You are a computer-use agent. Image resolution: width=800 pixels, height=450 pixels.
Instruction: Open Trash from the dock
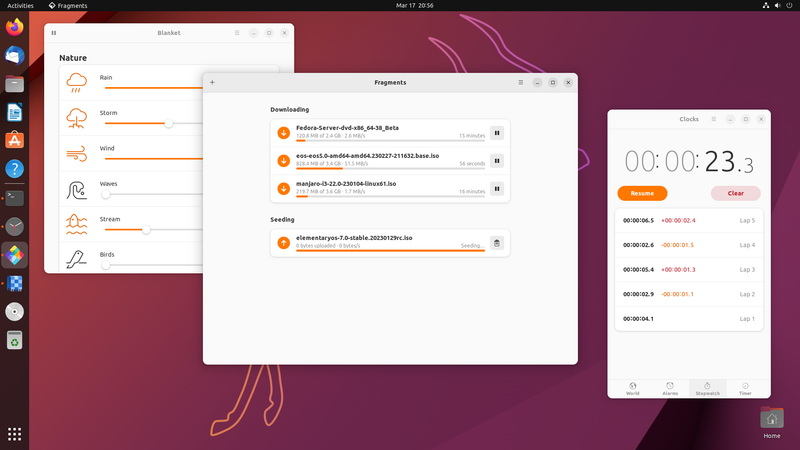coord(14,340)
